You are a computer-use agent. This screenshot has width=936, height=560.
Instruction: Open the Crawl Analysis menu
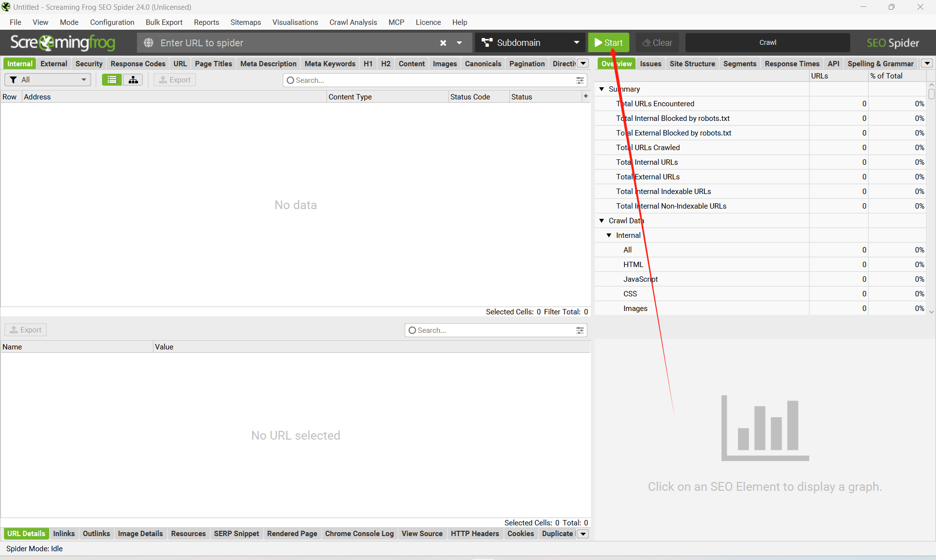point(353,22)
